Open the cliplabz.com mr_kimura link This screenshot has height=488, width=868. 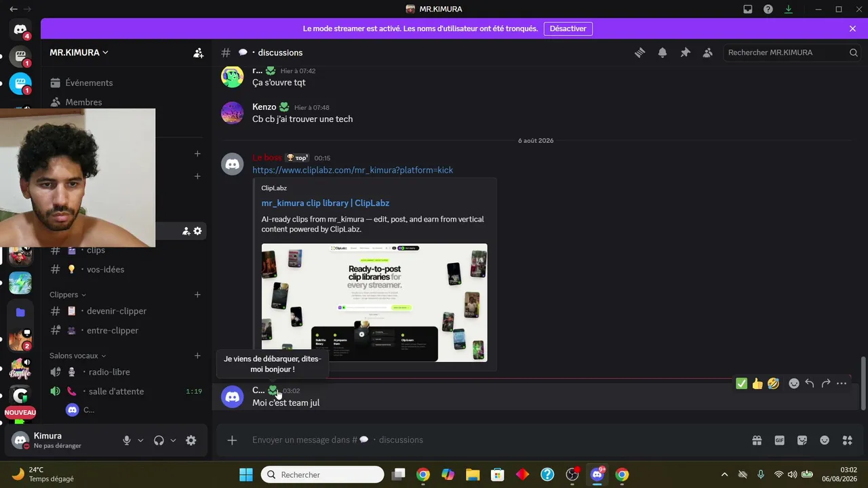353,170
